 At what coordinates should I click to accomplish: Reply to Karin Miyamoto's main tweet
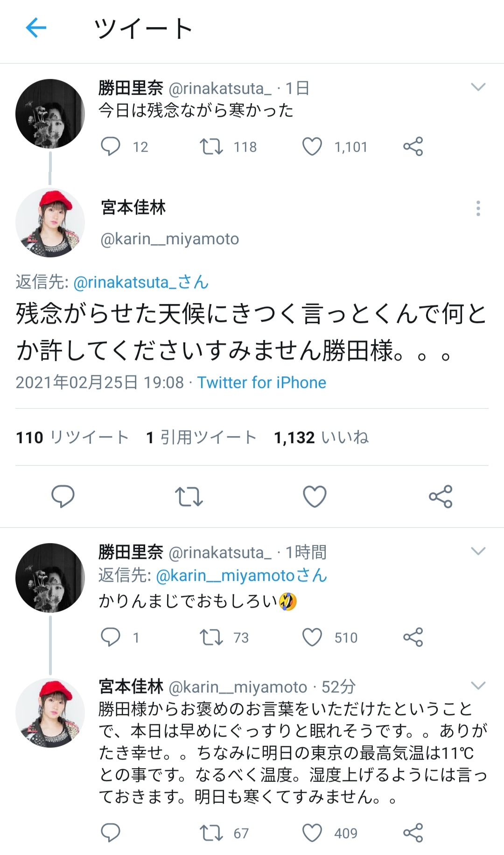pyautogui.click(x=63, y=496)
